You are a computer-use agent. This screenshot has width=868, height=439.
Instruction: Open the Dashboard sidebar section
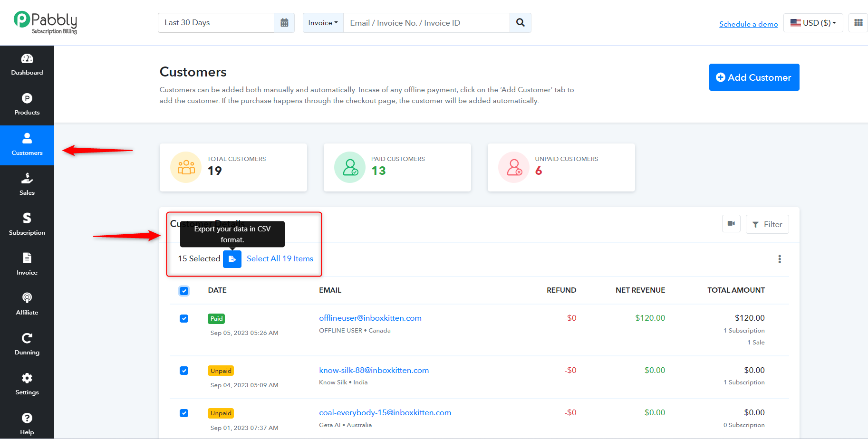[x=27, y=65]
